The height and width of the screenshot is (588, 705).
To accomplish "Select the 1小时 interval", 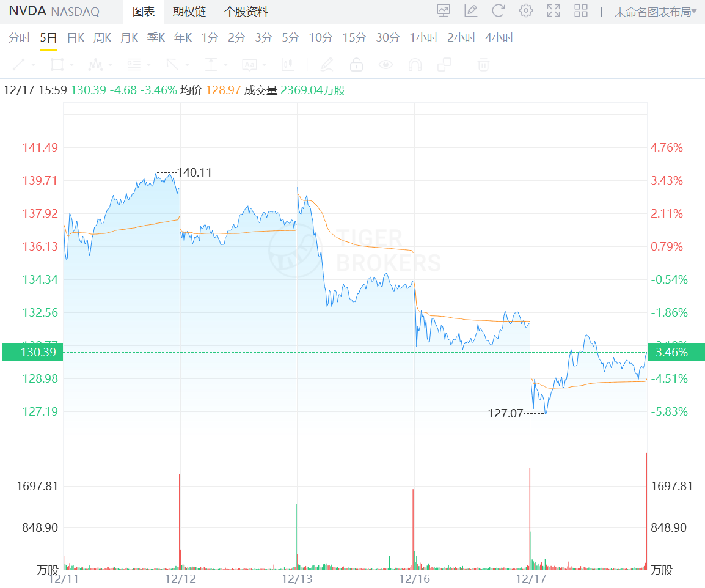I will pyautogui.click(x=423, y=37).
